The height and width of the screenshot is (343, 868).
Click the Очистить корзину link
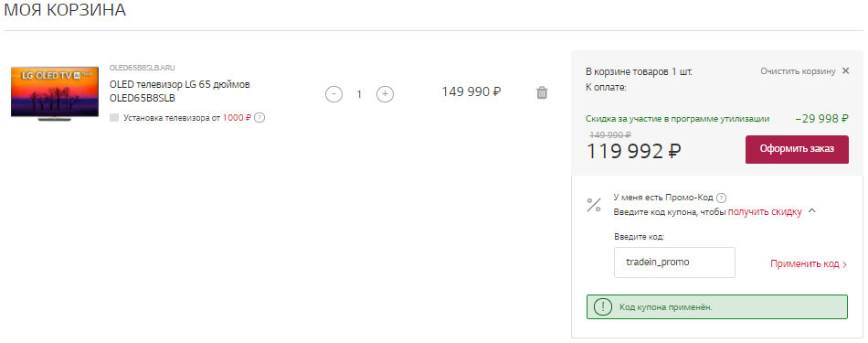[798, 71]
